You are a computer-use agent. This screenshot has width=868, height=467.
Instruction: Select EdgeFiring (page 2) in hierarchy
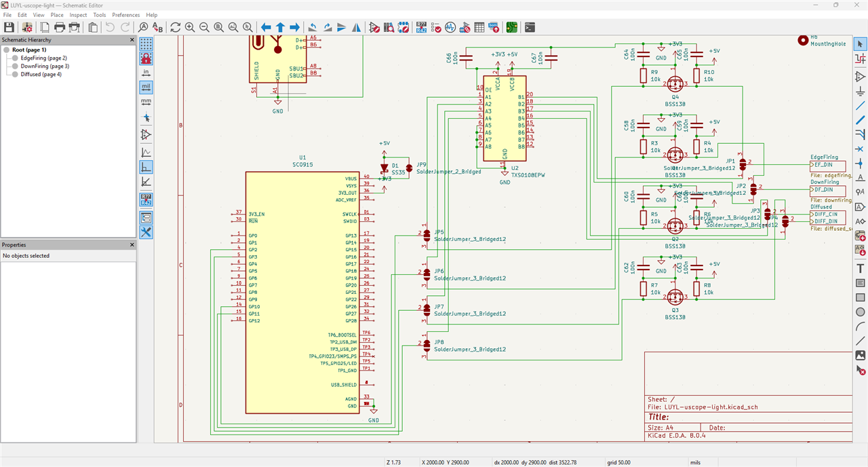click(x=43, y=58)
